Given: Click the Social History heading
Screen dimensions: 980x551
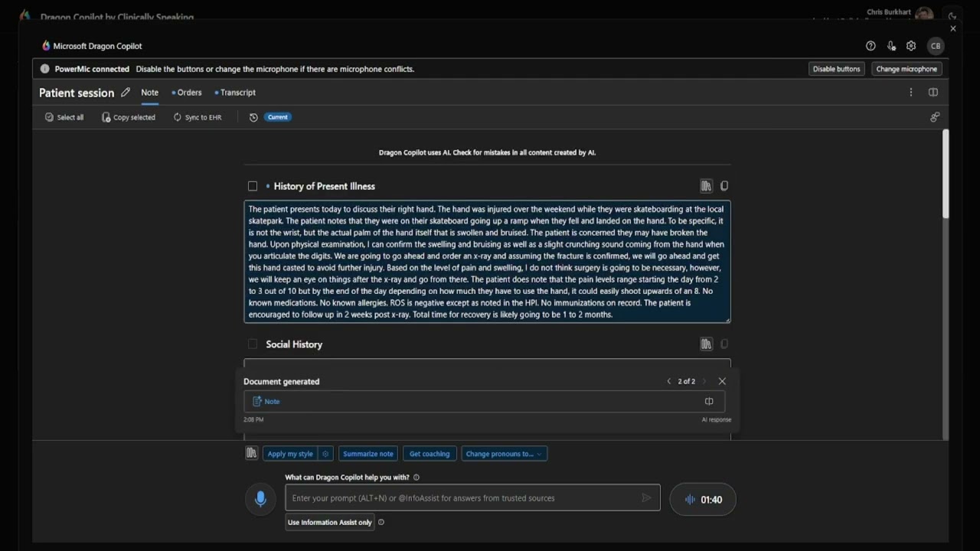Looking at the screenshot, I should [294, 344].
